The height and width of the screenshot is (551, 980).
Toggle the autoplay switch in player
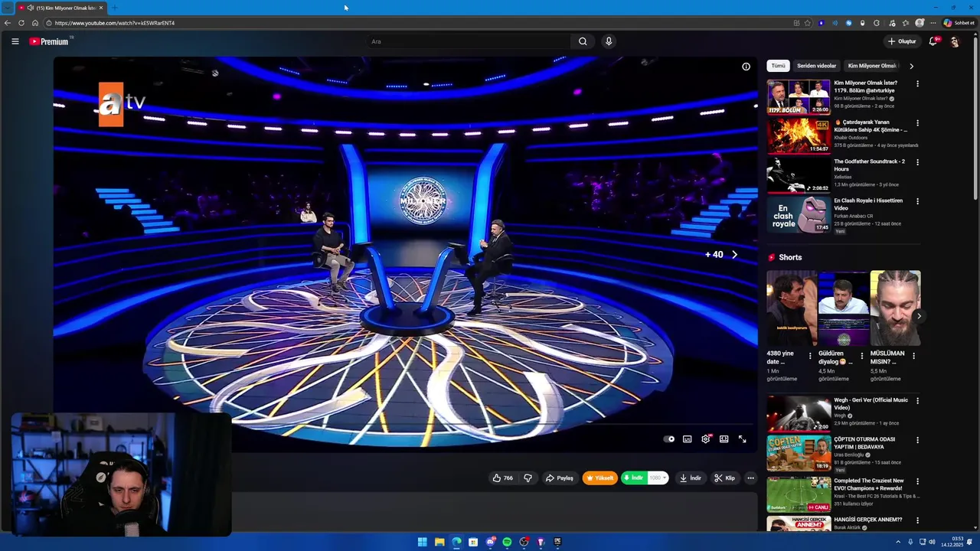tap(669, 439)
